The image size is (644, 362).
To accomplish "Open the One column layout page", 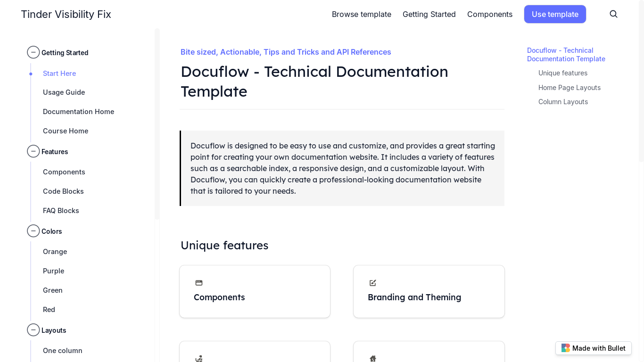I will pyautogui.click(x=63, y=351).
